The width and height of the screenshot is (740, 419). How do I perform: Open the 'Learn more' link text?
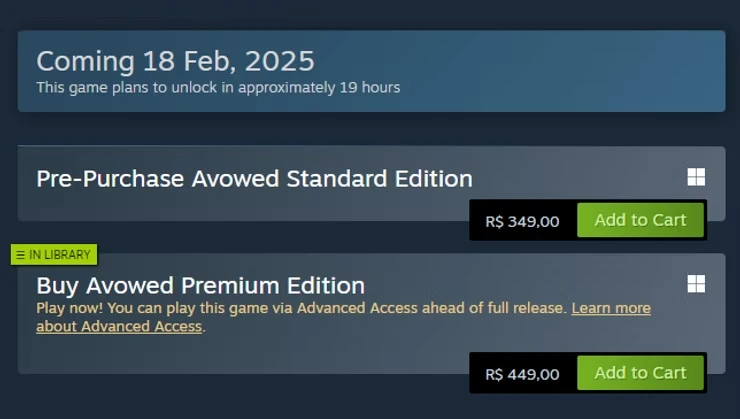pyautogui.click(x=611, y=308)
